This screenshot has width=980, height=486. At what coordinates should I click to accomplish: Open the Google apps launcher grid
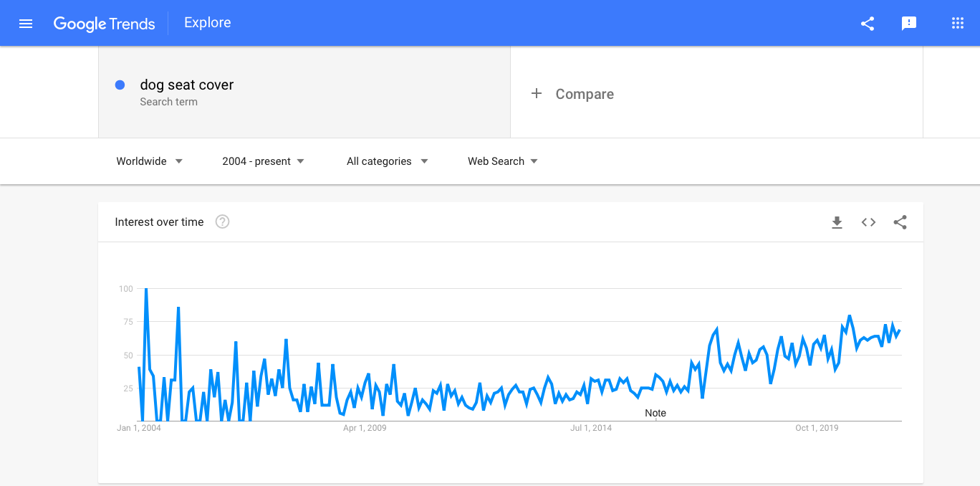958,23
